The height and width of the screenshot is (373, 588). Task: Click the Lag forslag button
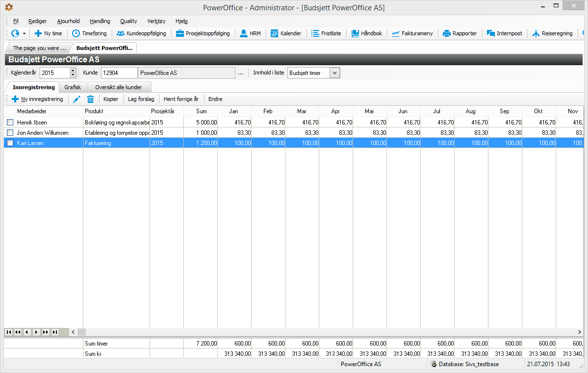tap(141, 99)
